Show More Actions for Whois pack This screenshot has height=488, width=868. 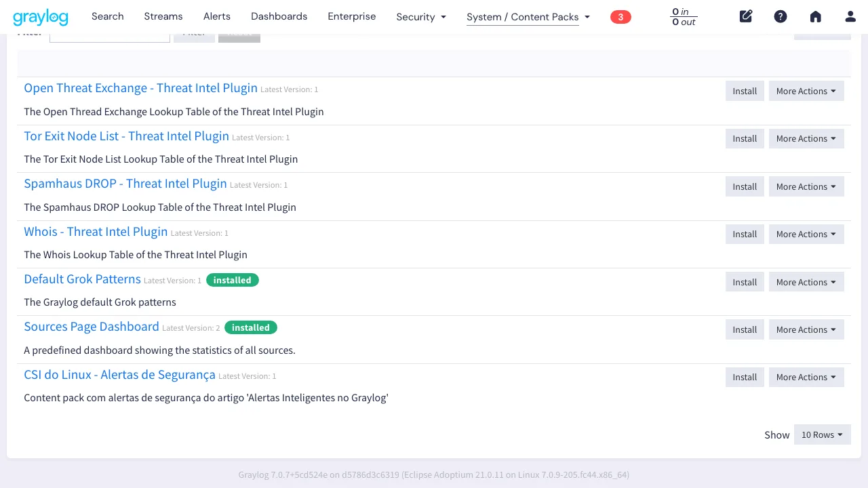[x=806, y=234]
